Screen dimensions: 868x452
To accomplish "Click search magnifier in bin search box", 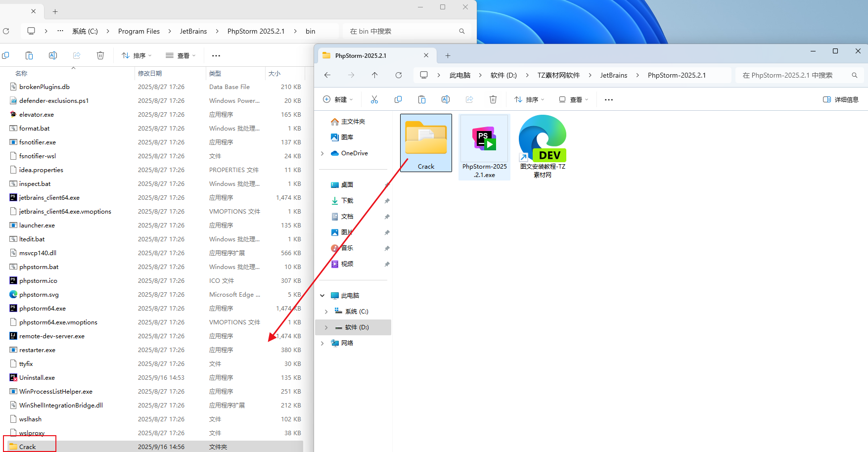I will coord(462,31).
